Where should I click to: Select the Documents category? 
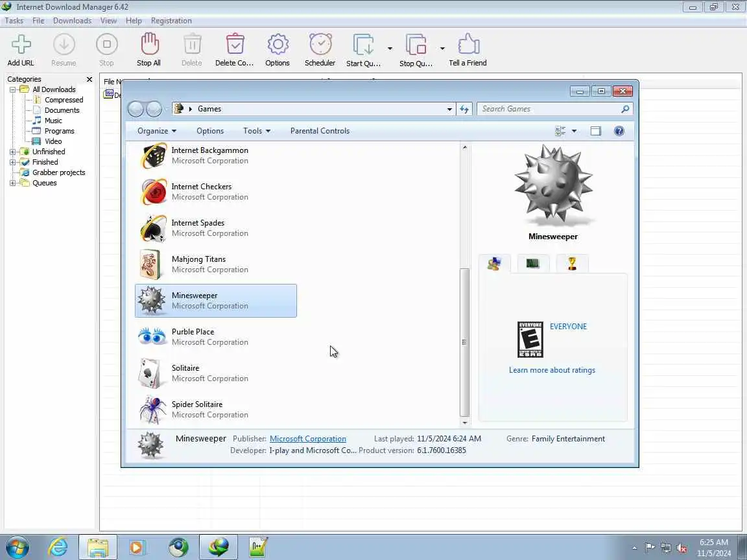point(62,110)
